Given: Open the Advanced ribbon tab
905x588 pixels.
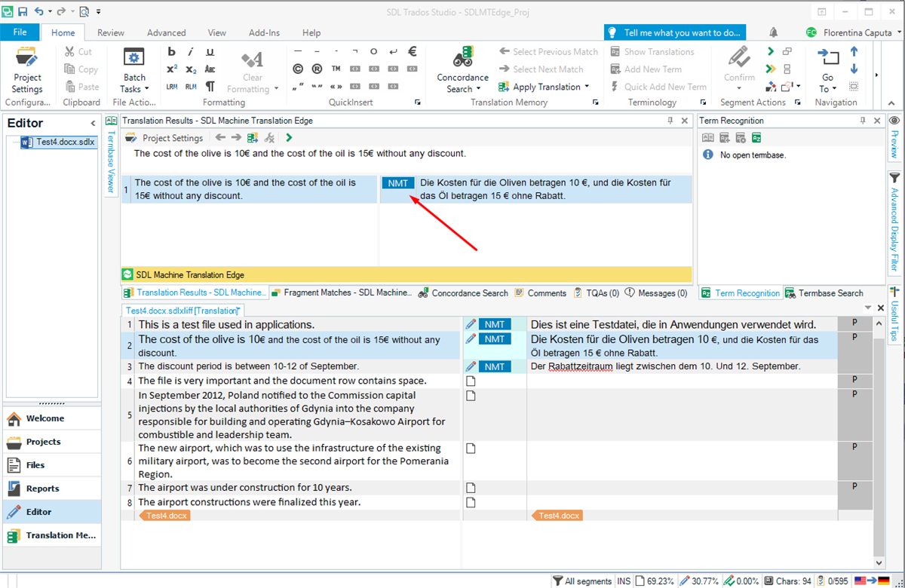Looking at the screenshot, I should click(167, 32).
